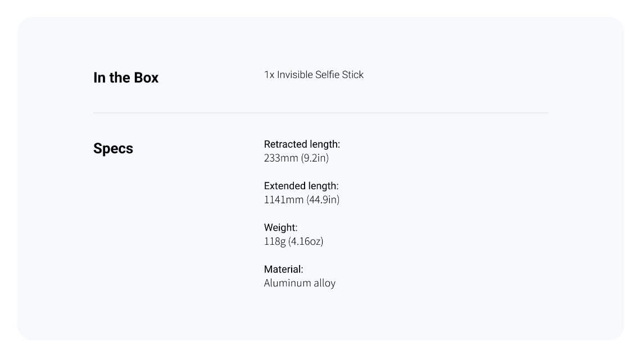Click the 'Aluminum alloy' value

pos(300,283)
